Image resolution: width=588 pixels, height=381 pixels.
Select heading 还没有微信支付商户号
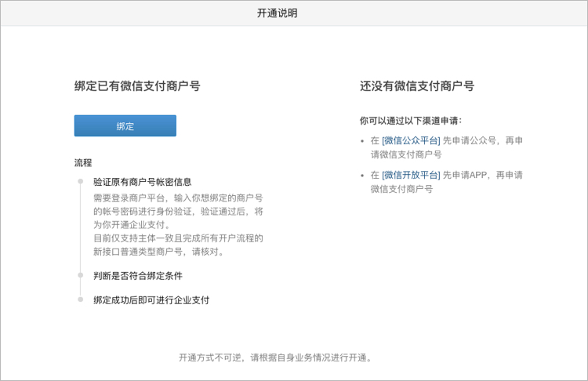pyautogui.click(x=417, y=86)
